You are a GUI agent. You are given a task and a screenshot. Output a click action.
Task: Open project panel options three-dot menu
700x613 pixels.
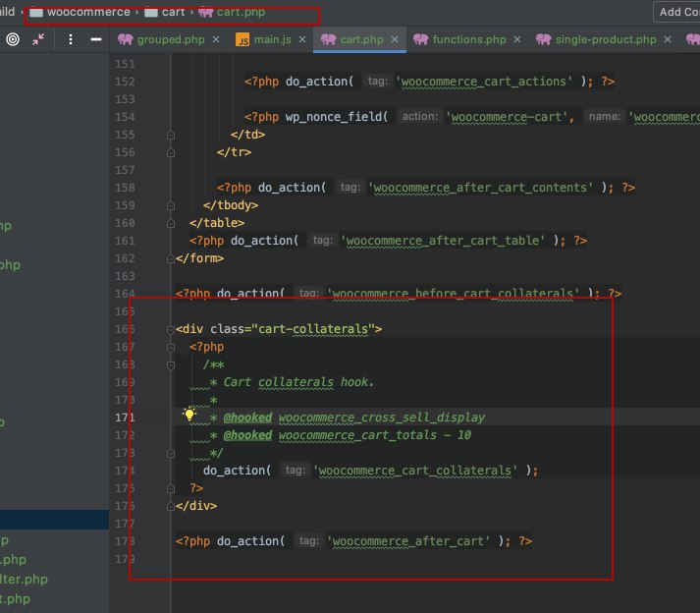click(x=71, y=39)
